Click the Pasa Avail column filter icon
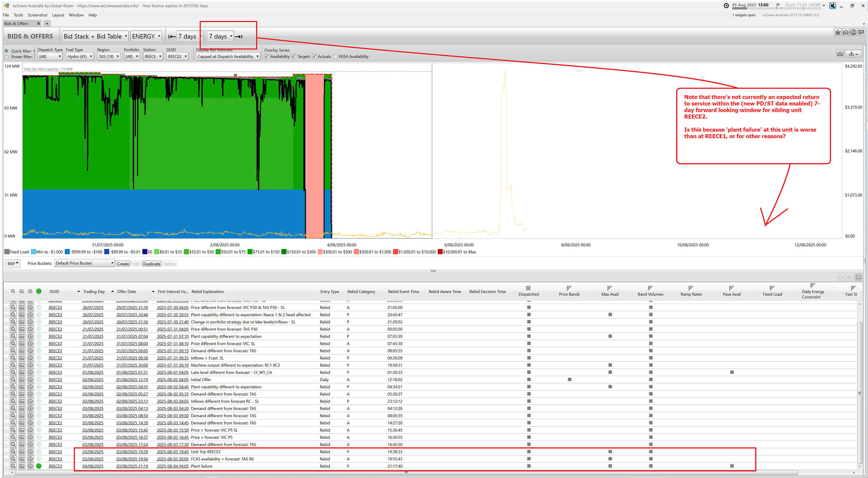868x478 pixels. [x=732, y=288]
